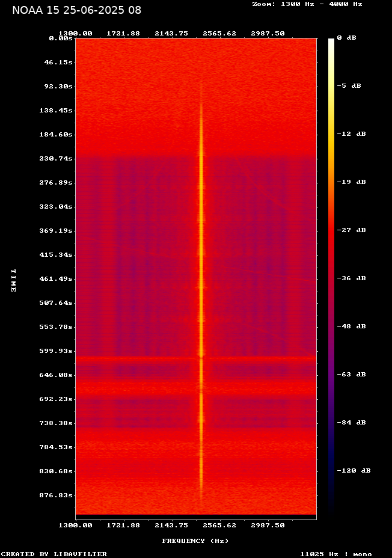Image resolution: width=392 pixels, height=558 pixels.
Task: Click the CREATED BY LIBAVFILTER caption
Action: point(54,554)
